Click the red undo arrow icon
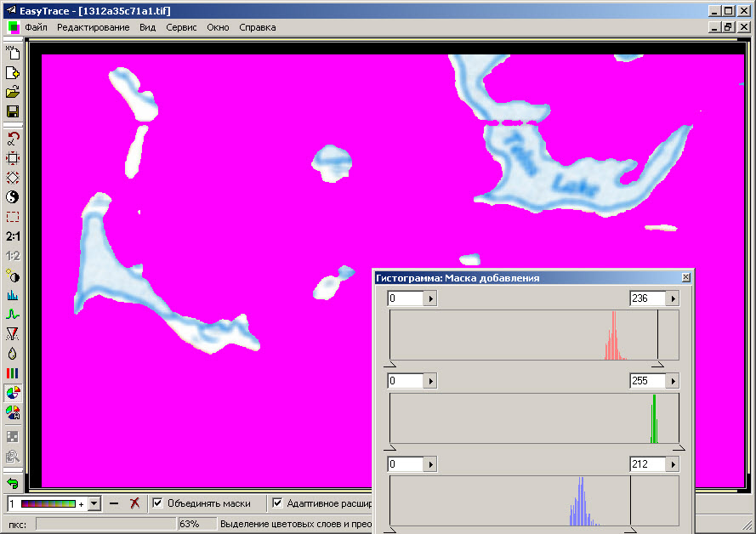The image size is (756, 534). pos(13,138)
